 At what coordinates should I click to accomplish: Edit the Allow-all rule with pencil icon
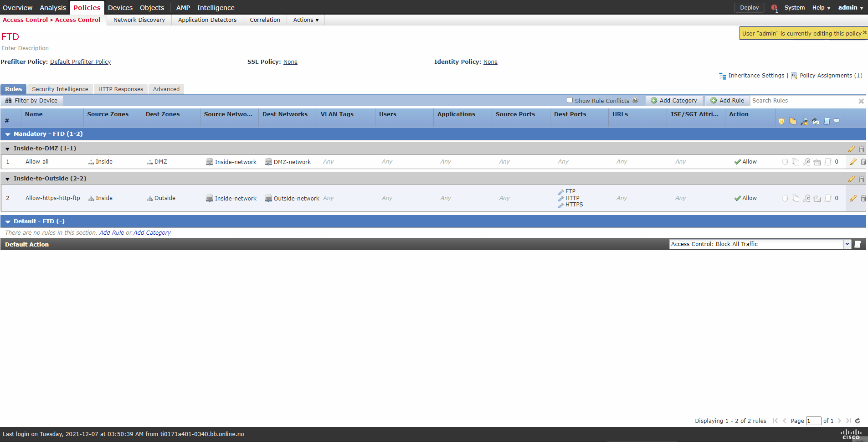click(853, 162)
